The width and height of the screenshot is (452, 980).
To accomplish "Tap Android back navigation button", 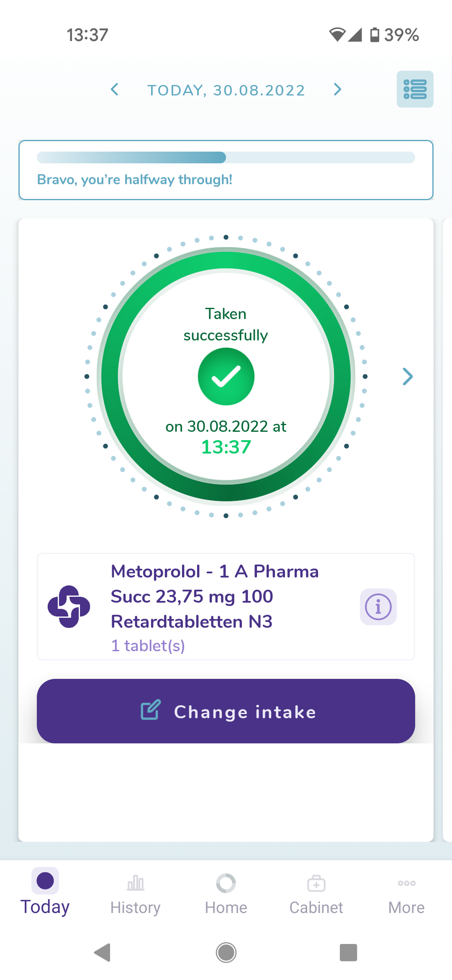I will pyautogui.click(x=103, y=953).
